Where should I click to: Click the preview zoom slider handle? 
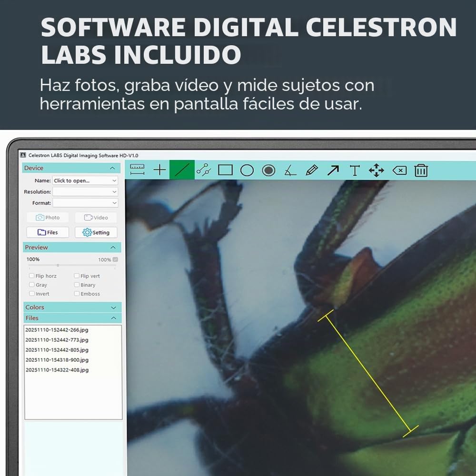click(x=58, y=265)
